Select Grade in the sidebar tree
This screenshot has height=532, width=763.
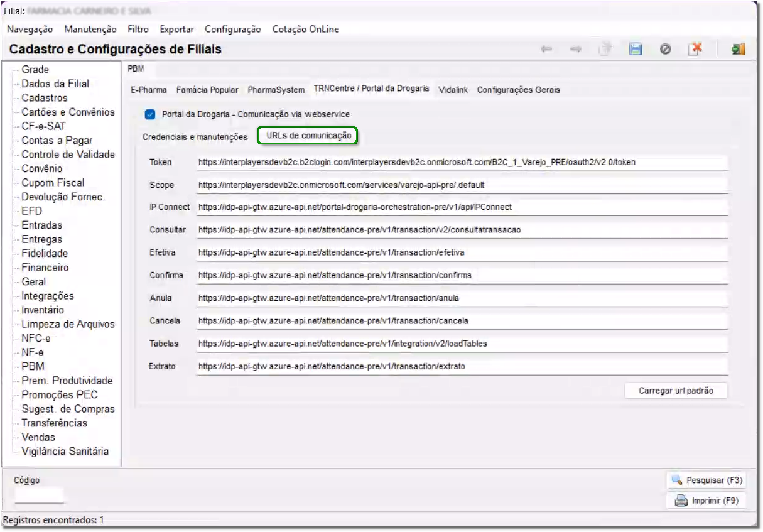tap(35, 70)
